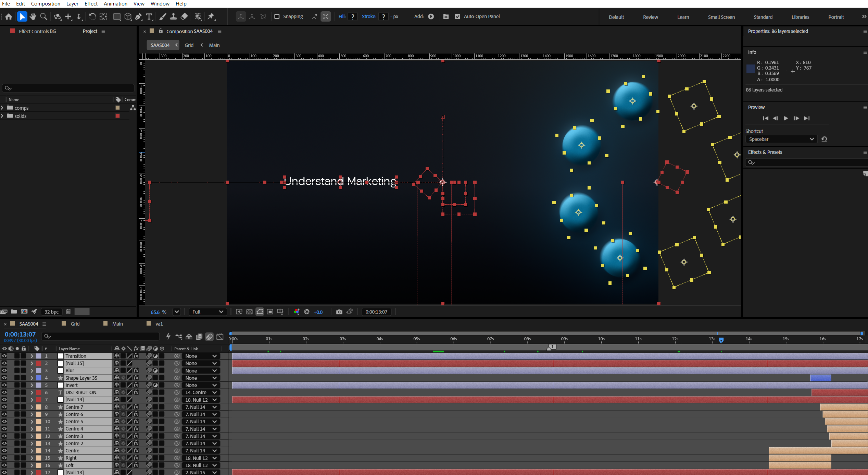Take a snapshot with the camera icon
868x475 pixels.
tap(339, 312)
